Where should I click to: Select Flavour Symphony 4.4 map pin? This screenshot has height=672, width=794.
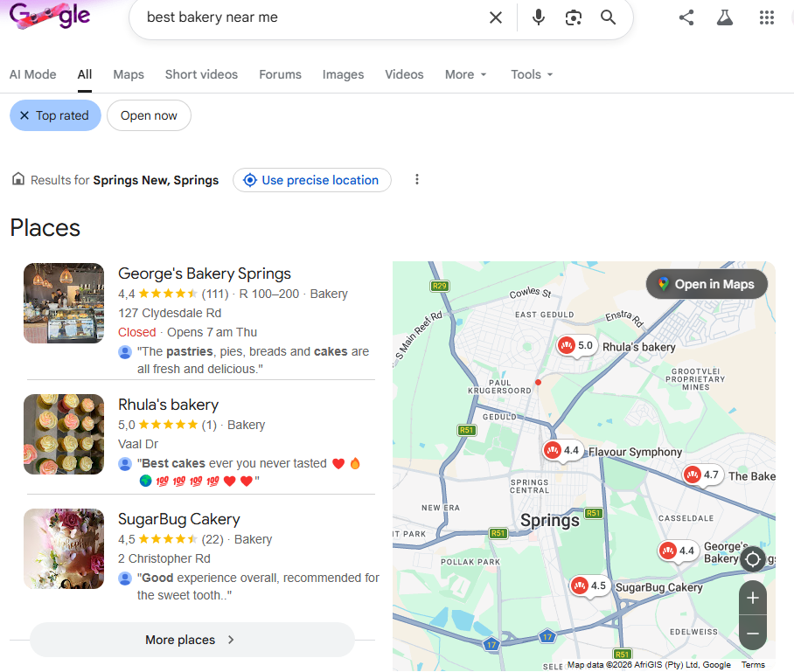[562, 450]
